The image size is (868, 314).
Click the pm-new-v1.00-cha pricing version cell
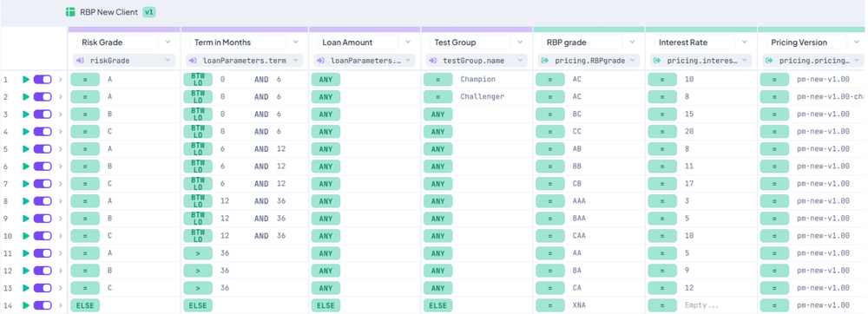coord(831,97)
